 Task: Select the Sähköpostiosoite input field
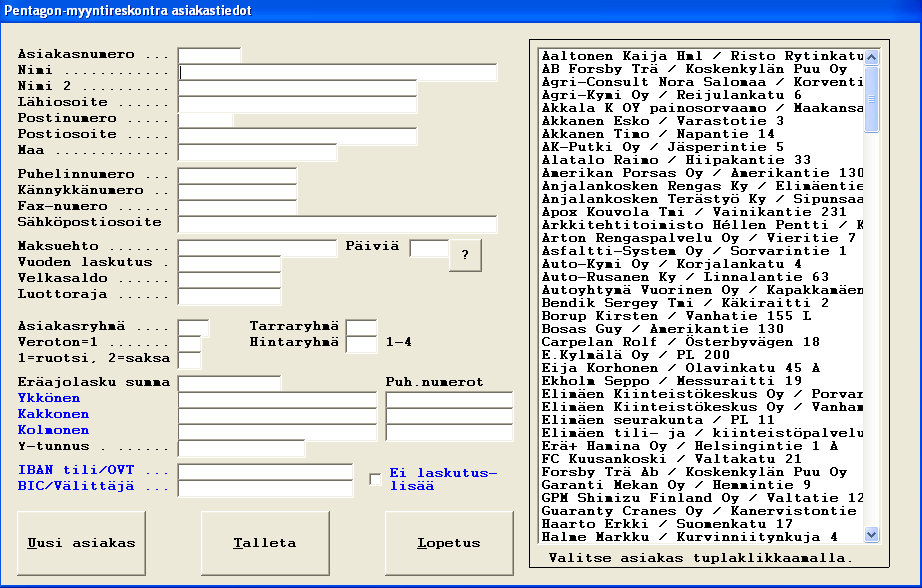coord(337,224)
